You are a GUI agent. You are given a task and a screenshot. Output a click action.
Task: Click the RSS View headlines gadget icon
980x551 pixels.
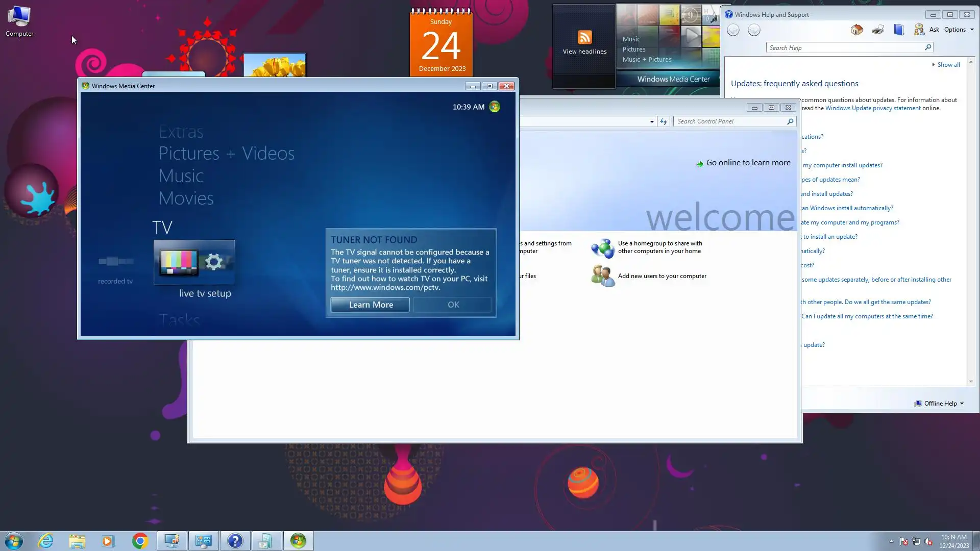click(584, 37)
